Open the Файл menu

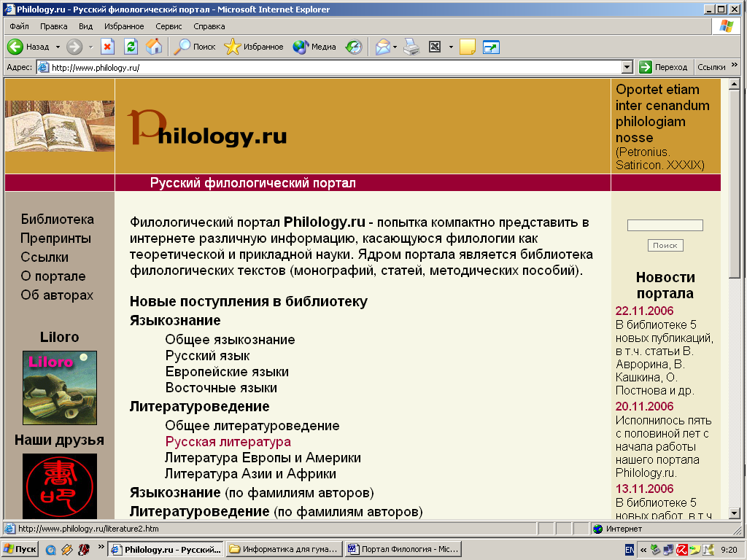[19, 26]
